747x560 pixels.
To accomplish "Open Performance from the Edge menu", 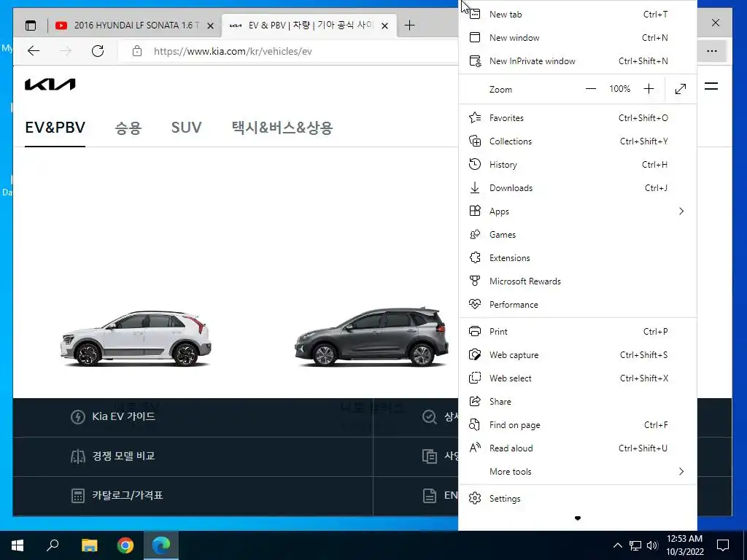I will click(x=578, y=304).
